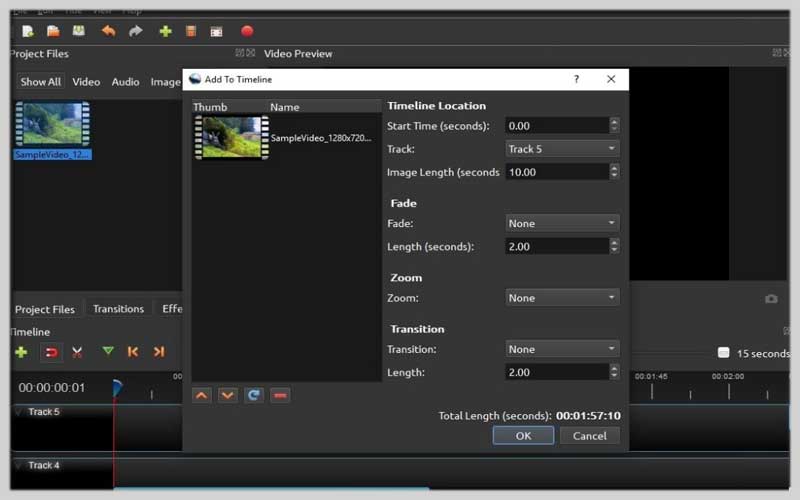Select the SampleVideo_1280x720 row in the dialog
This screenshot has width=800, height=500.
pos(287,138)
